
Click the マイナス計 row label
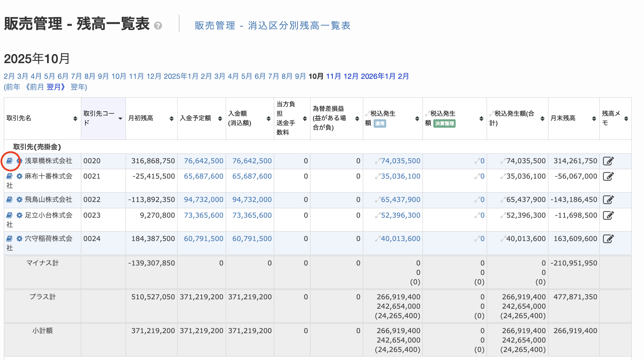pos(43,263)
